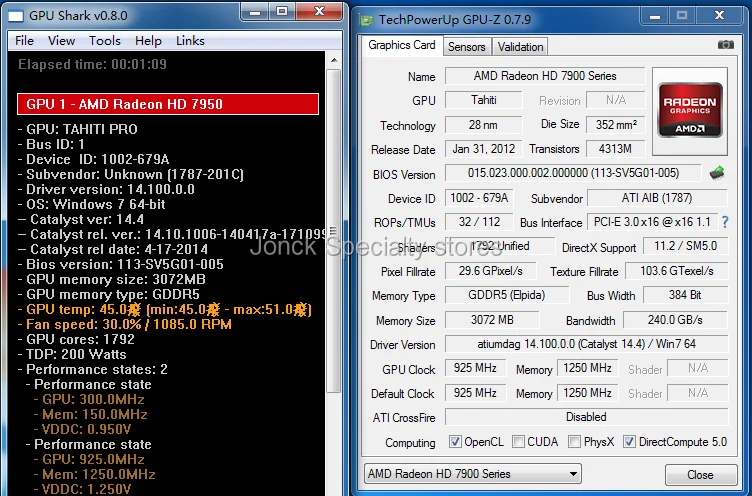Click the 352 mm² Die Size field

(x=616, y=125)
